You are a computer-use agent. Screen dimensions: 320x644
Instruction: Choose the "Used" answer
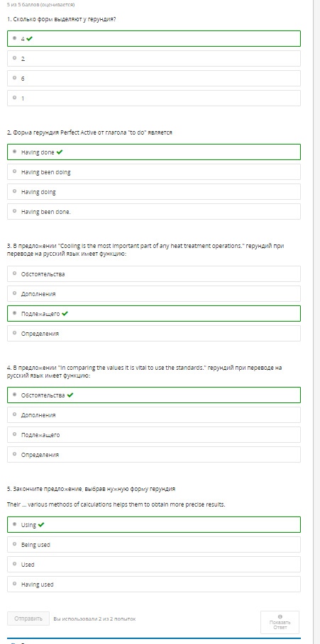[154, 565]
